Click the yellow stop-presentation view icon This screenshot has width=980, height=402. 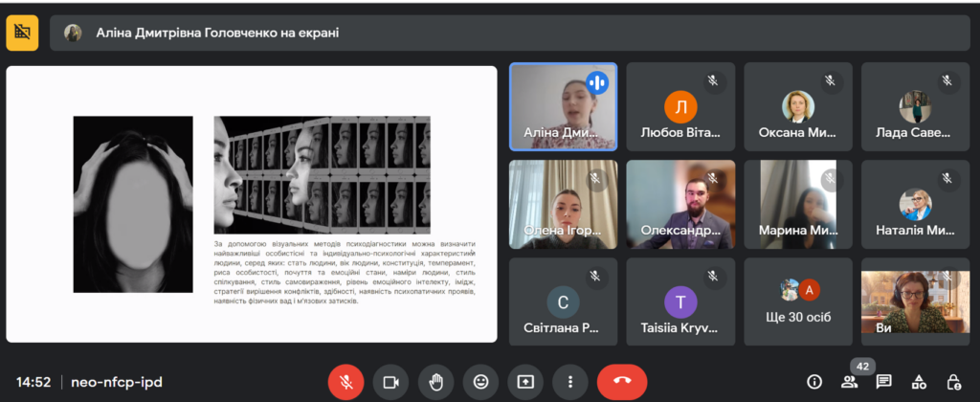(x=22, y=33)
